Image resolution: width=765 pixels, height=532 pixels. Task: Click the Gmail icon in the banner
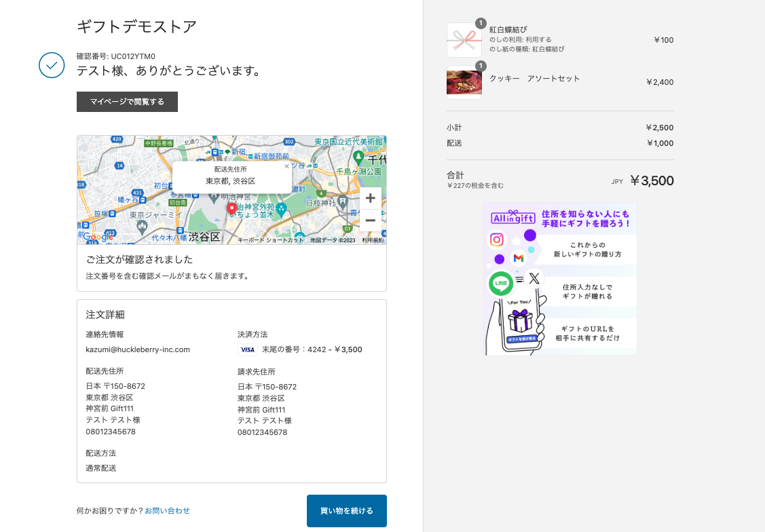pos(519,259)
